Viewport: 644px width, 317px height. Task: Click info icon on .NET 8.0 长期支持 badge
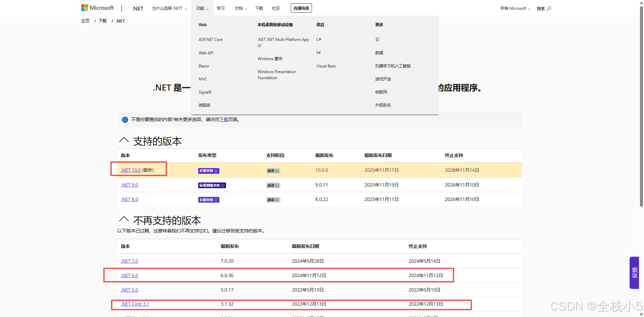click(x=216, y=200)
